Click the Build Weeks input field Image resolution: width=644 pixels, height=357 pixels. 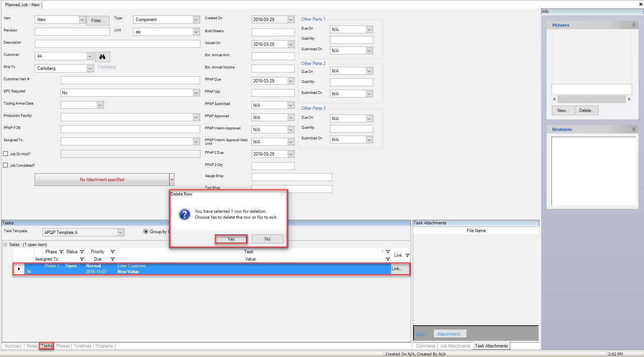click(273, 32)
